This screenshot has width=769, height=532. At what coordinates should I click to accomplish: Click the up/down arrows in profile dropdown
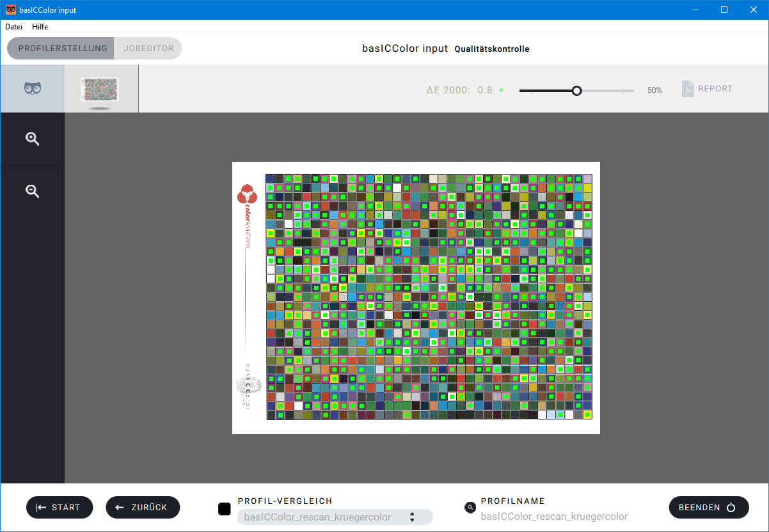pos(413,517)
